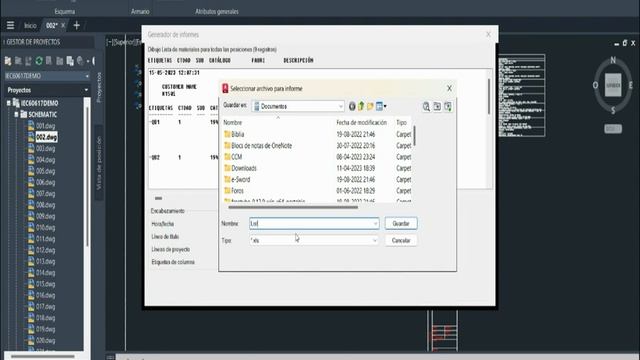The height and width of the screenshot is (360, 640).
Task: Go up one folder level with green arrow icon
Action: pyautogui.click(x=361, y=107)
